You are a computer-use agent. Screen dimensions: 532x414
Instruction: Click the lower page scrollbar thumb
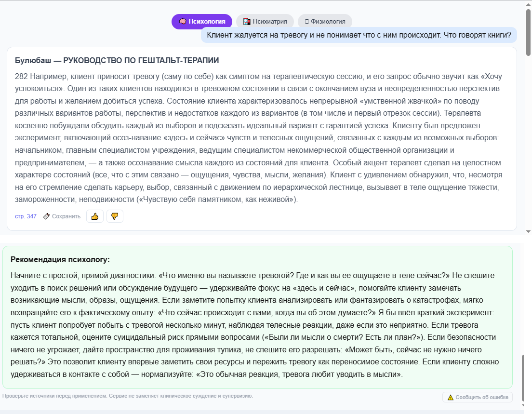click(523, 377)
